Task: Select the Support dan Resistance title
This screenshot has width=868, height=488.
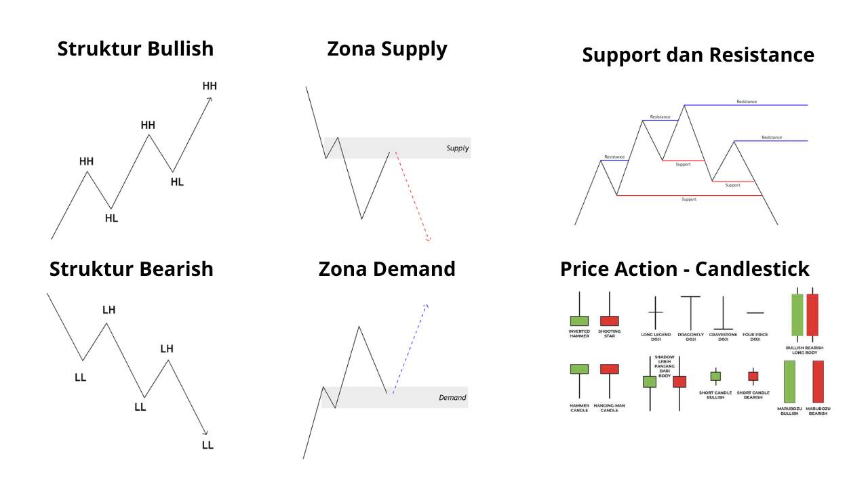Action: point(698,55)
